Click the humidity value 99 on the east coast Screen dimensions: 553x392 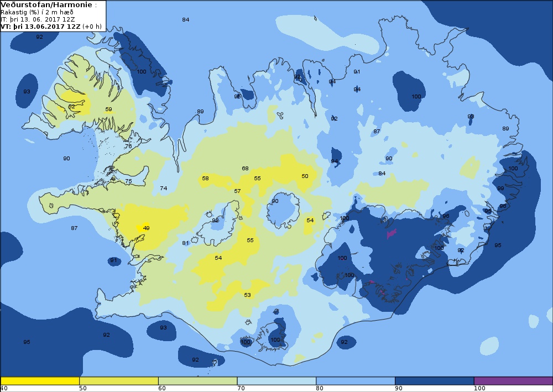(x=500, y=188)
